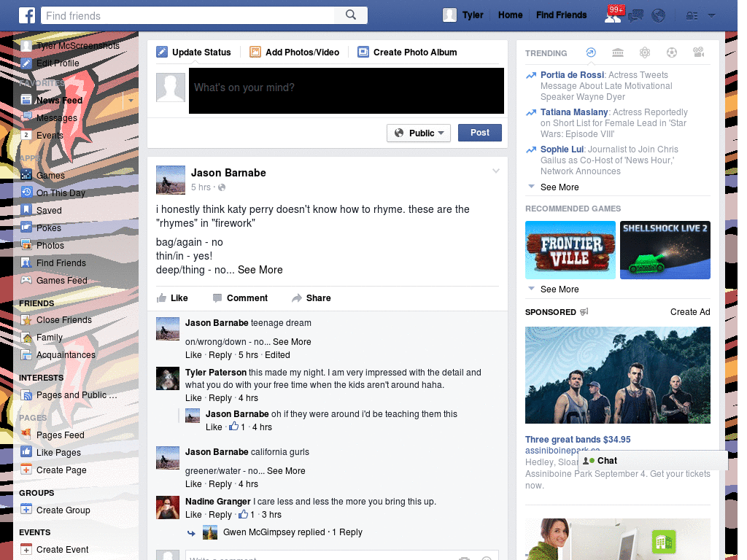Open privacy shortcuts icon in top bar
The width and height of the screenshot is (747, 560).
(692, 16)
